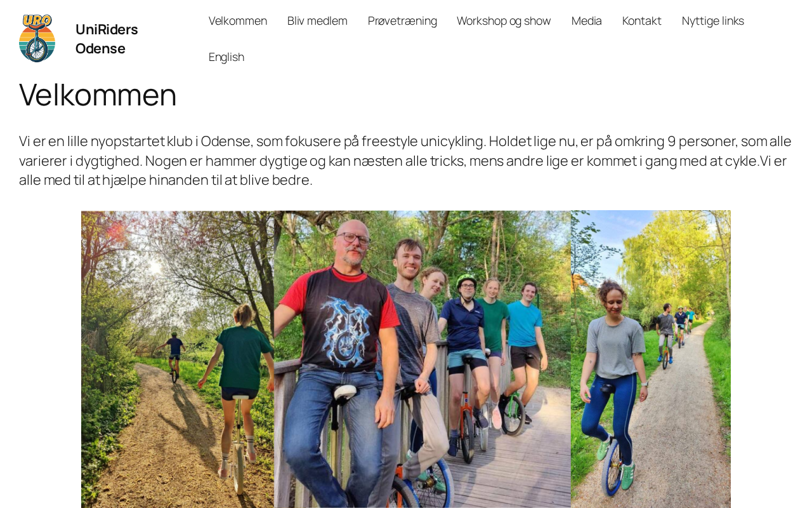Click the intro paragraph about the club
This screenshot has height=508, width=812.
(405, 161)
